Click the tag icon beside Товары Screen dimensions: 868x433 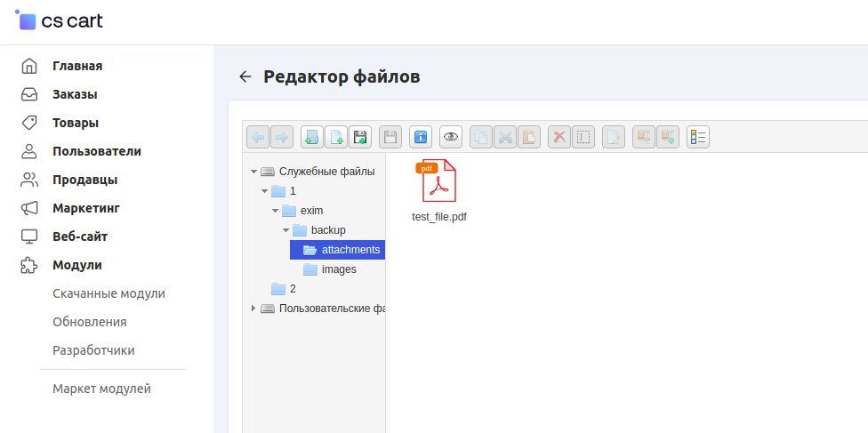tap(28, 123)
